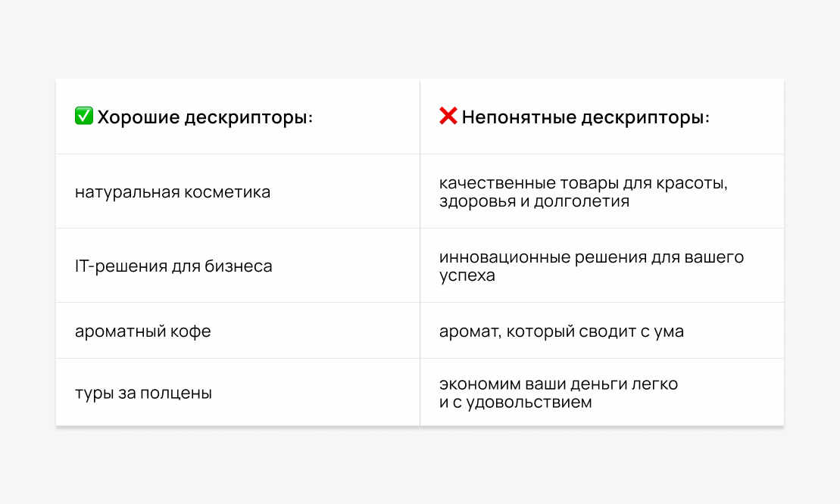840x504 pixels.
Task: Click the 'ароматный кофе' cell
Action: tap(143, 331)
